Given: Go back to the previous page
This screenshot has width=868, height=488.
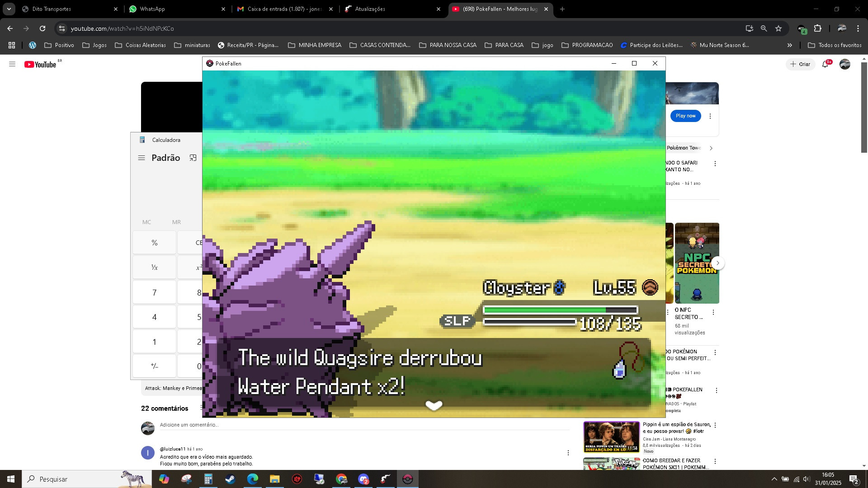Looking at the screenshot, I should [10, 28].
